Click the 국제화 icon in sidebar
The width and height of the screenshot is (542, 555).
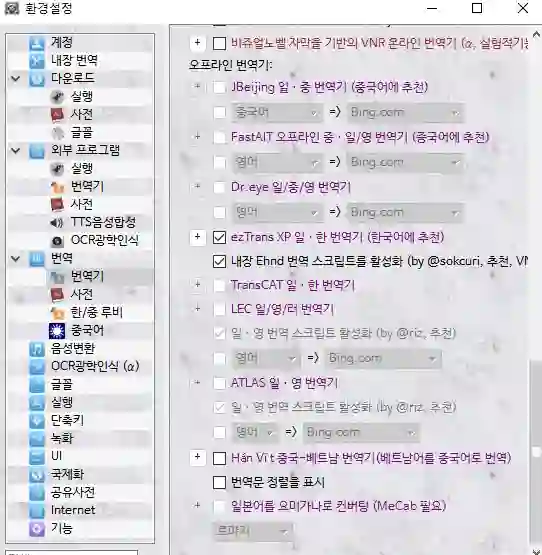[x=36, y=475]
